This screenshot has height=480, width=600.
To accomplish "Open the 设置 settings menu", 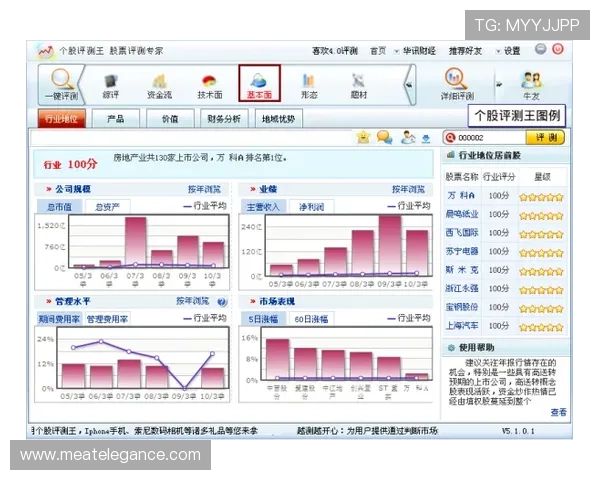I will click(512, 51).
